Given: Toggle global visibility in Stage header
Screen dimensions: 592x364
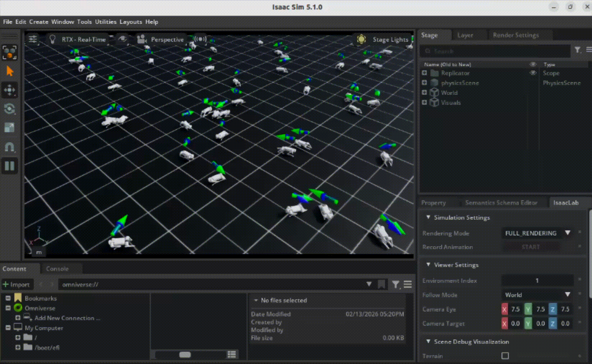Looking at the screenshot, I should click(533, 64).
